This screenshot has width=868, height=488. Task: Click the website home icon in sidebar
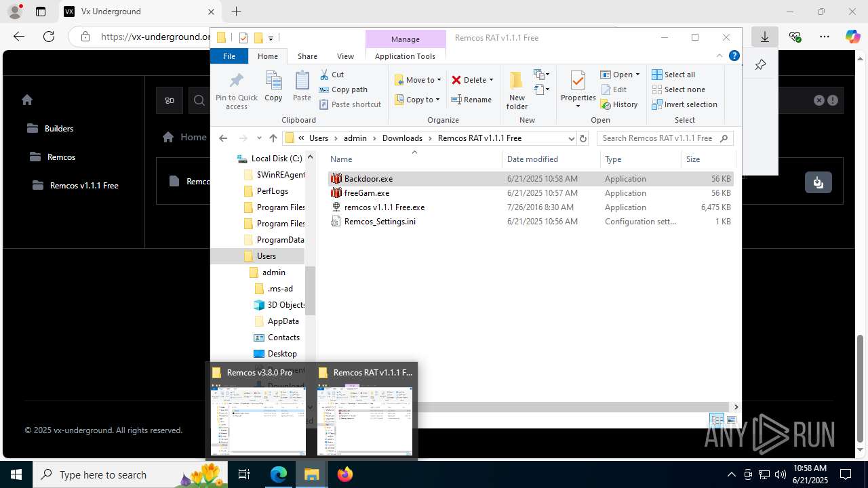(x=27, y=100)
